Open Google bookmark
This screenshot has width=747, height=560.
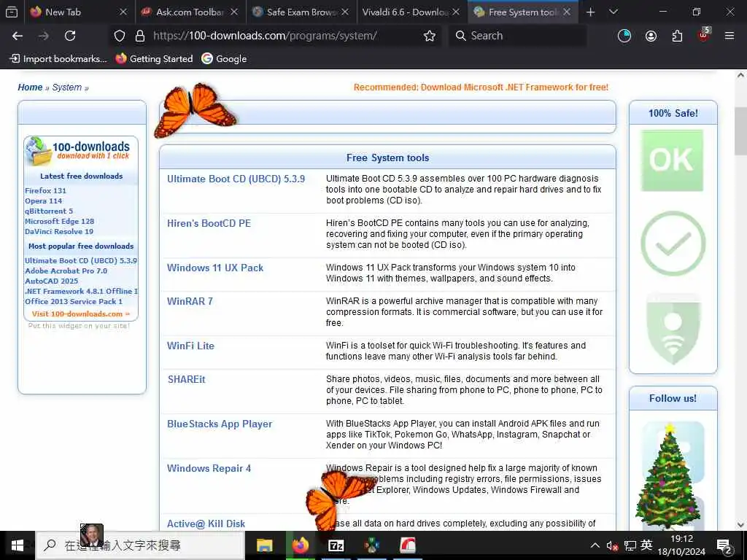(x=224, y=58)
